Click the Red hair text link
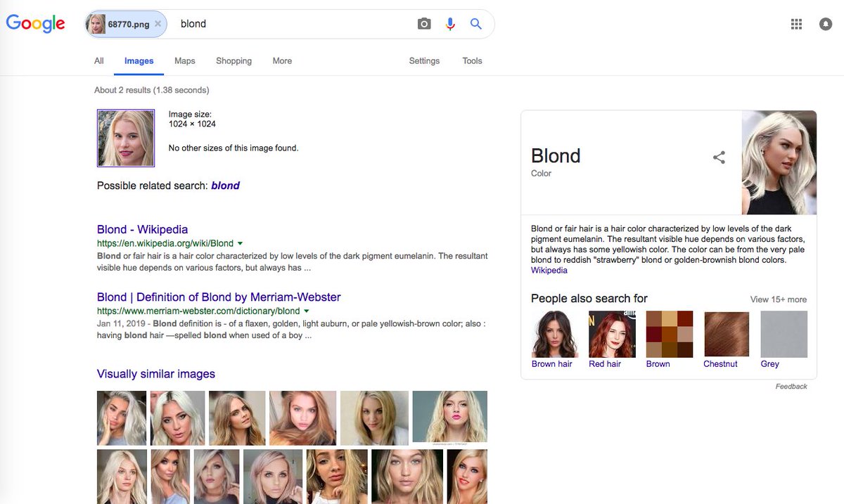844x504 pixels. click(605, 364)
